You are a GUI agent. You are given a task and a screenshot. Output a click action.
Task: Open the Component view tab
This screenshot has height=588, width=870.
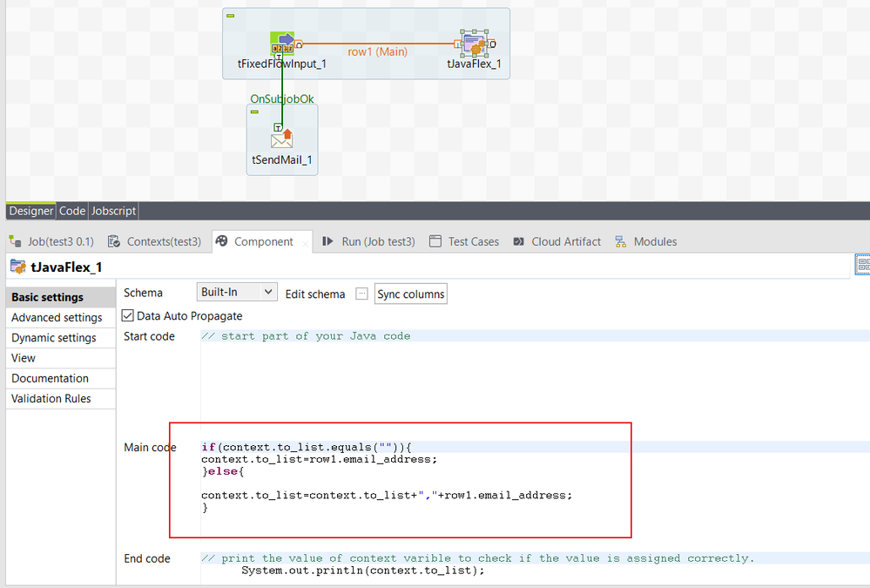pyautogui.click(x=264, y=241)
